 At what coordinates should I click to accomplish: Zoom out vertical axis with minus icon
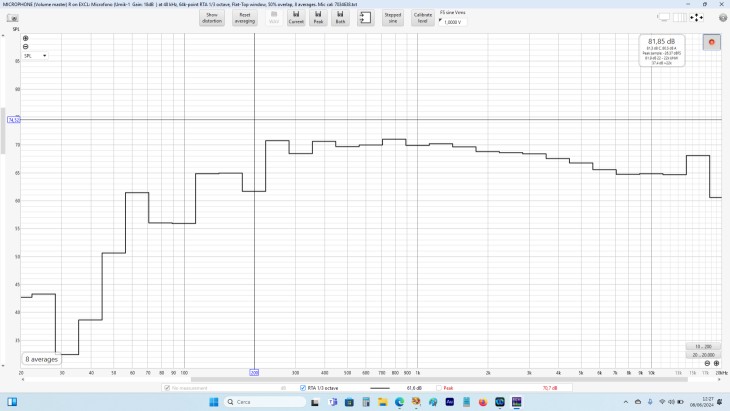26,47
